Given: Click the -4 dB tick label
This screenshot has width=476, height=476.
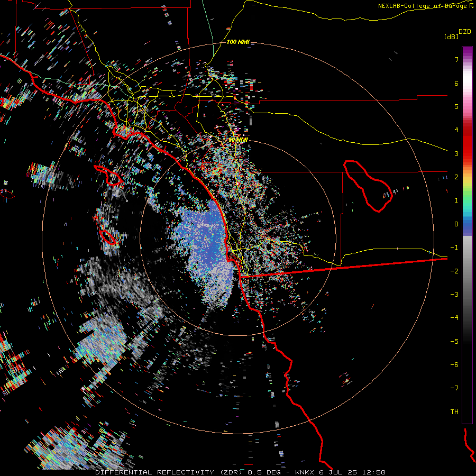Looking at the screenshot, I should (454, 318).
